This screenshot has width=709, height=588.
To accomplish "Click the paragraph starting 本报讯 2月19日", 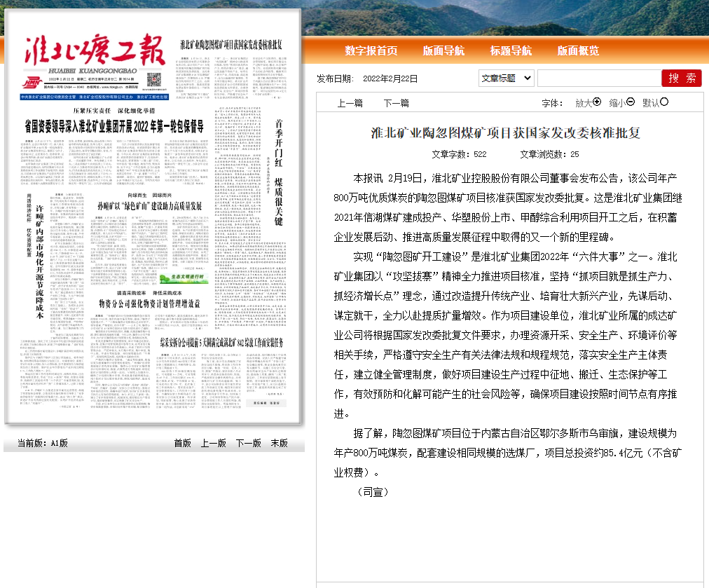I will coord(508,207).
